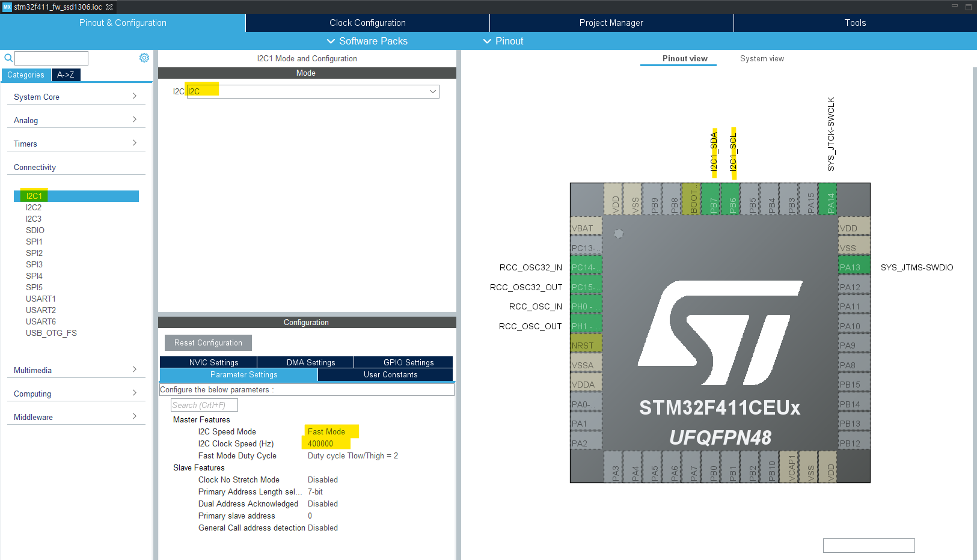Change the Fast Mode speed setting value
977x560 pixels.
325,431
